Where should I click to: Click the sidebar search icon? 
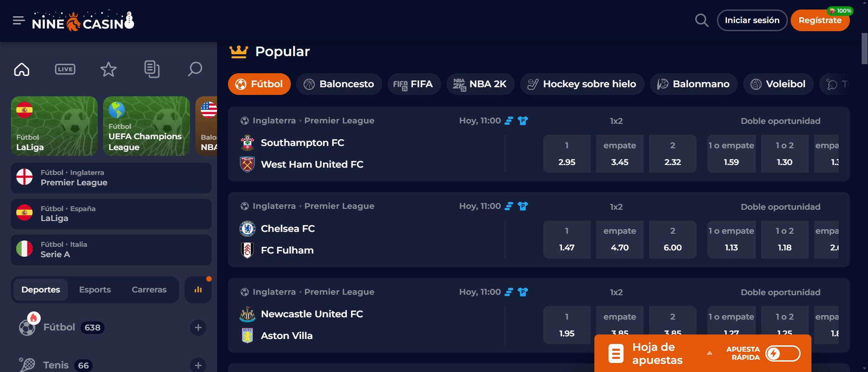195,69
